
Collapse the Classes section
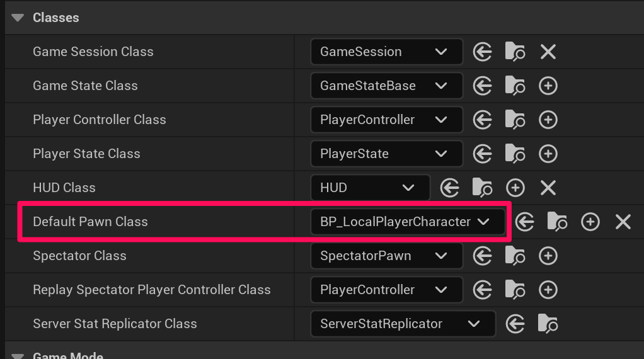17,18
